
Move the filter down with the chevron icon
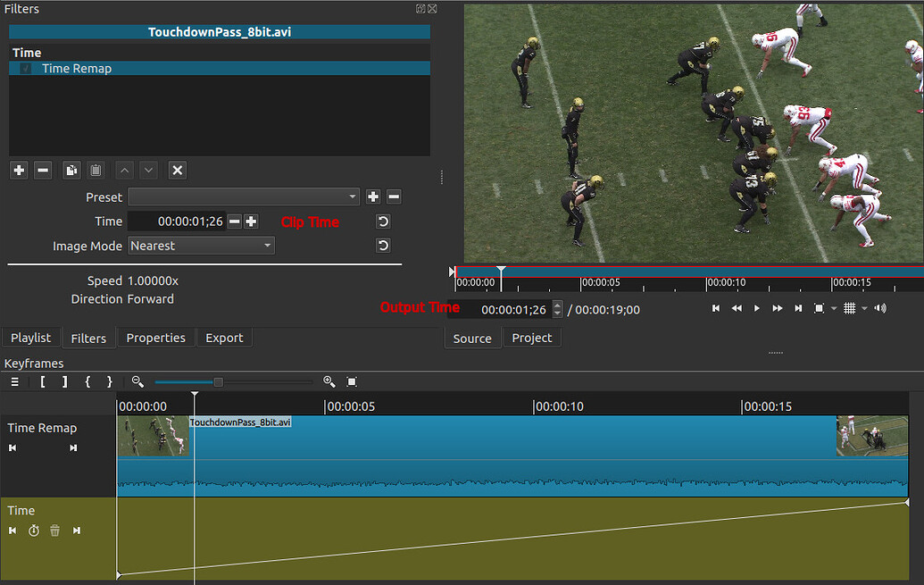pyautogui.click(x=148, y=170)
